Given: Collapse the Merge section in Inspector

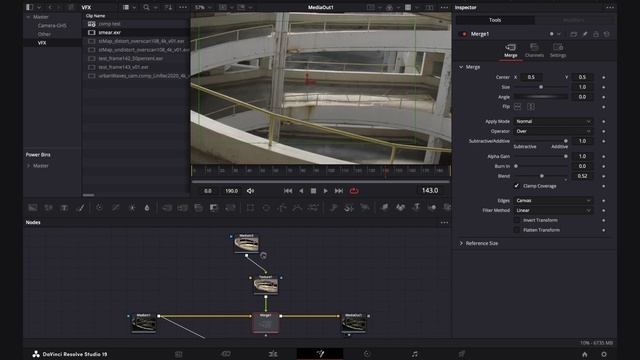Looking at the screenshot, I should [461, 67].
